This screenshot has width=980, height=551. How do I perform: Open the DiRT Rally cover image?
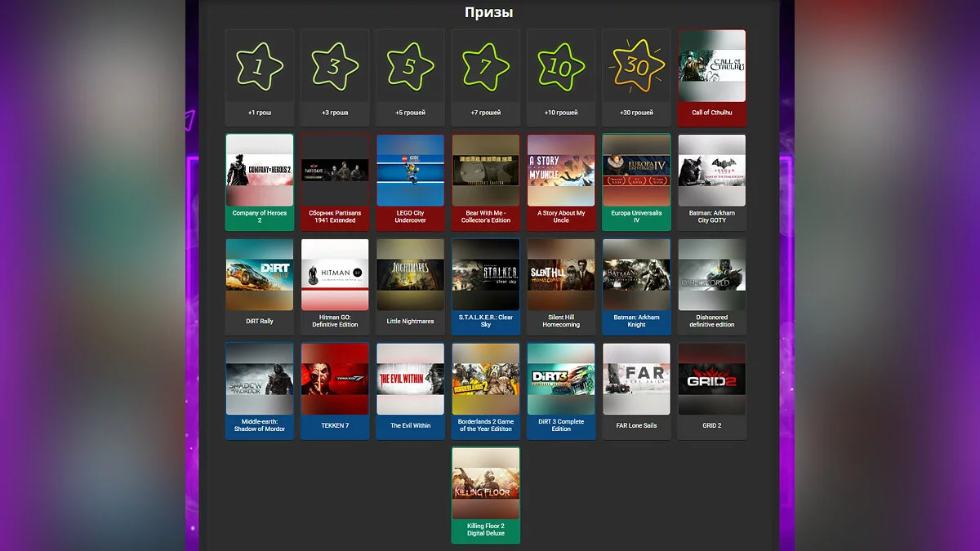coord(260,274)
